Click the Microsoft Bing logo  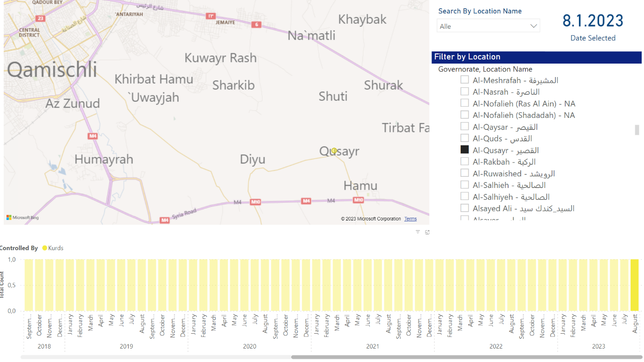[x=22, y=217]
